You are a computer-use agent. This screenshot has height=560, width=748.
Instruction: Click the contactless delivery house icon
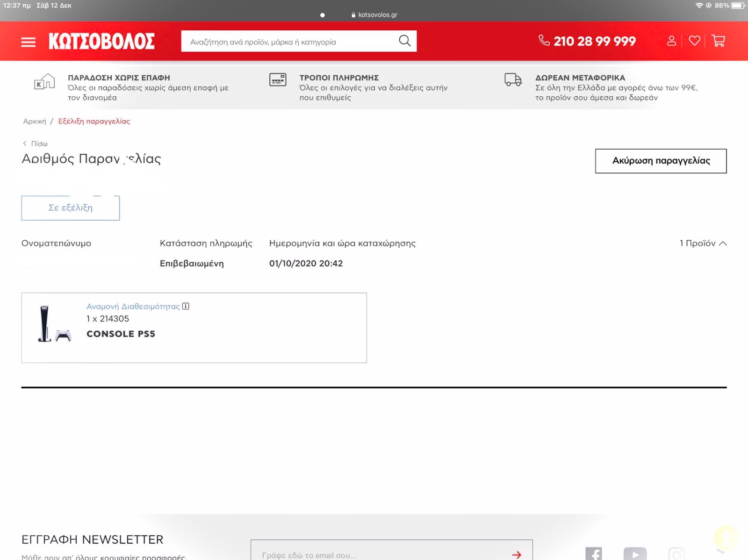pyautogui.click(x=44, y=82)
